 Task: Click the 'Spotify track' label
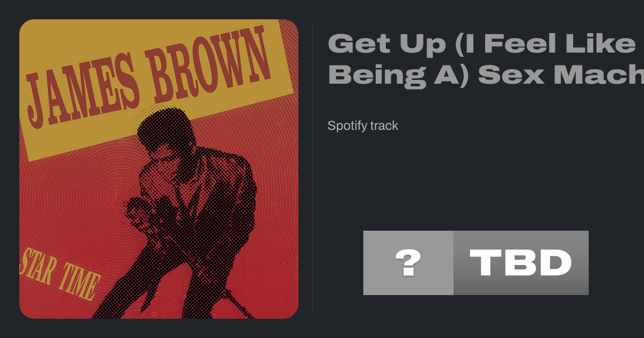click(x=363, y=126)
